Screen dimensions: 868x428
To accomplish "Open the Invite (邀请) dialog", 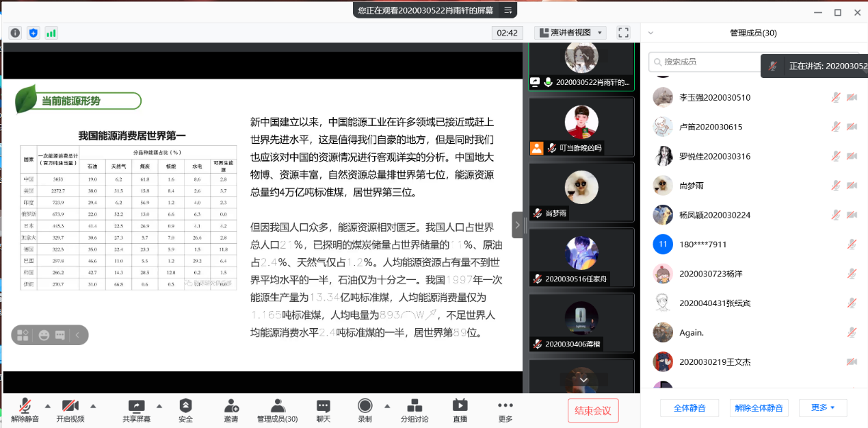I will 231,410.
